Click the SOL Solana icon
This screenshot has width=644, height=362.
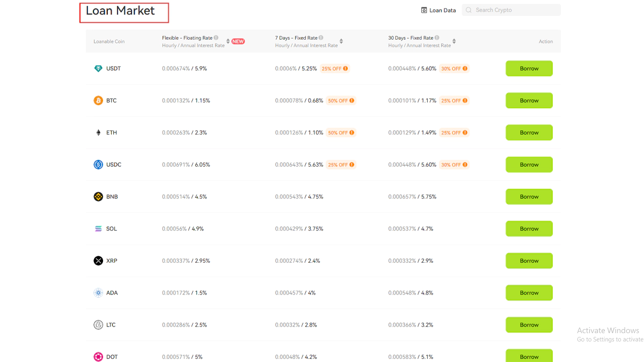coord(98,229)
